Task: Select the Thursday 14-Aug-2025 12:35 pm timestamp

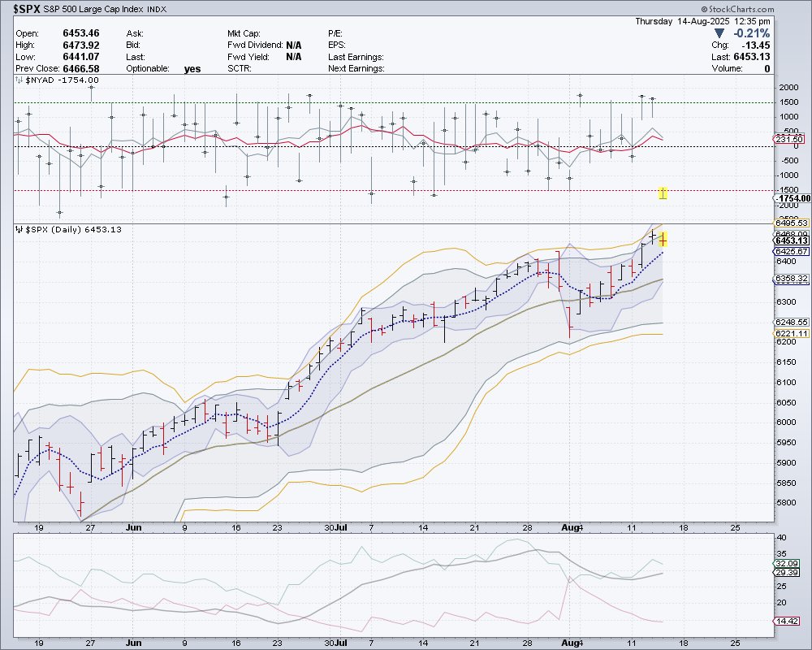Action: point(702,21)
